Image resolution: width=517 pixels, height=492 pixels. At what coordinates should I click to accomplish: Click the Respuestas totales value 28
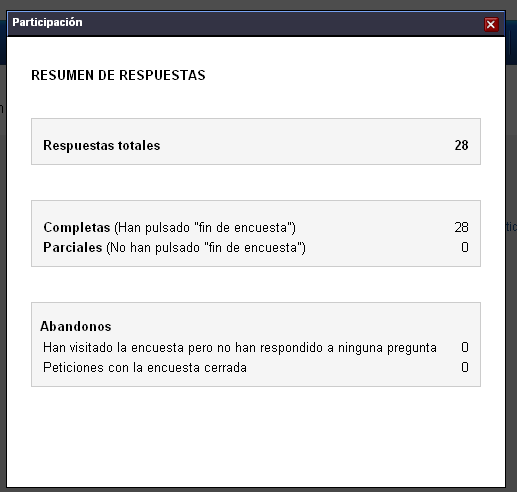[x=461, y=145]
